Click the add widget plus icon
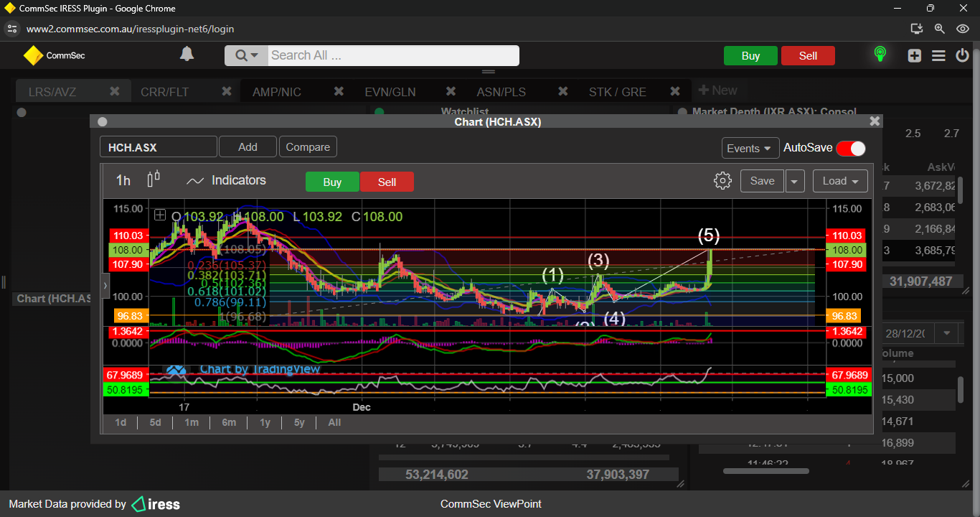This screenshot has height=517, width=980. pyautogui.click(x=914, y=56)
